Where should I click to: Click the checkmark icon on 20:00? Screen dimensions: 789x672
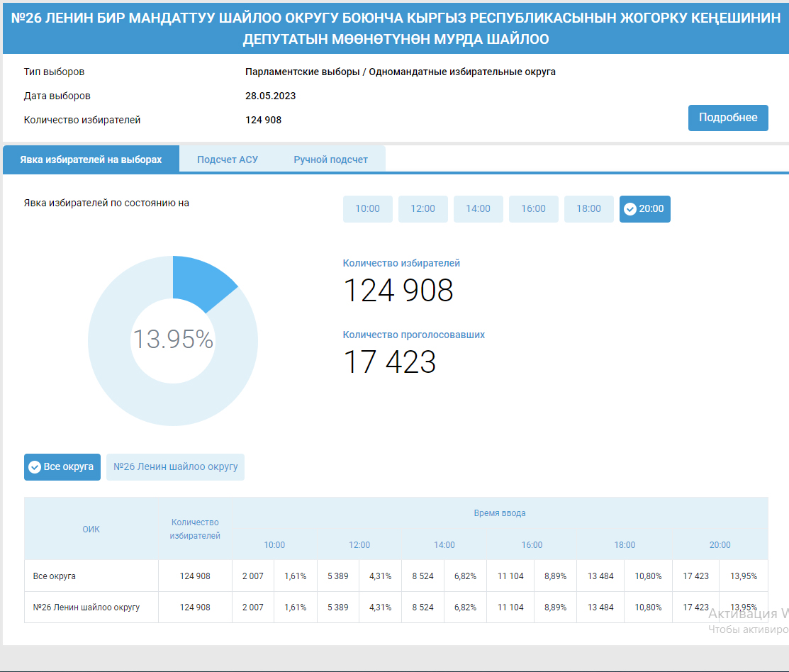point(629,209)
